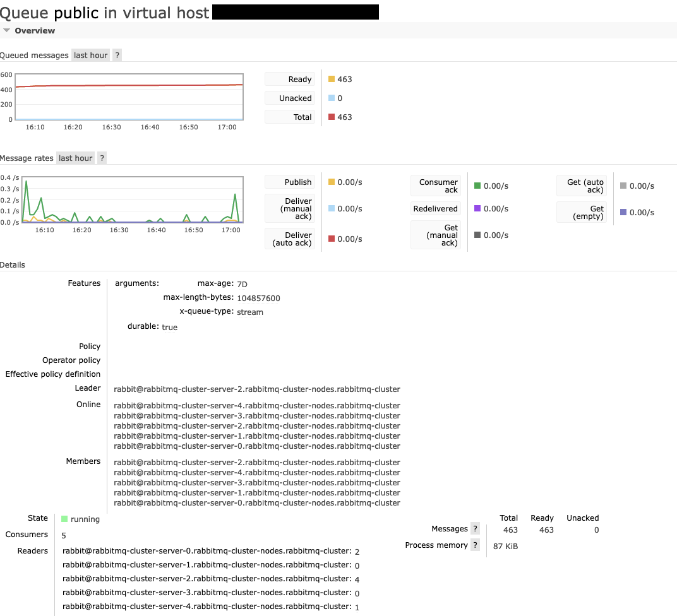
Task: Click Consumers count 5
Action: coord(63,535)
